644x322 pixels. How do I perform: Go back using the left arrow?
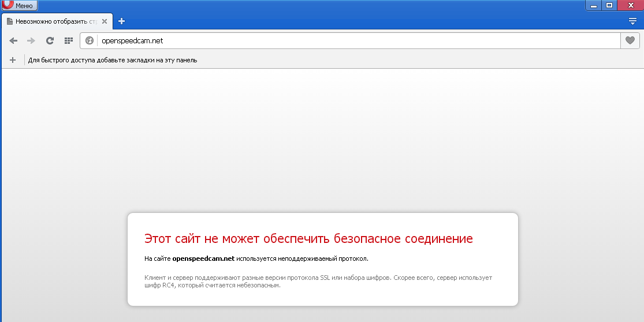14,40
